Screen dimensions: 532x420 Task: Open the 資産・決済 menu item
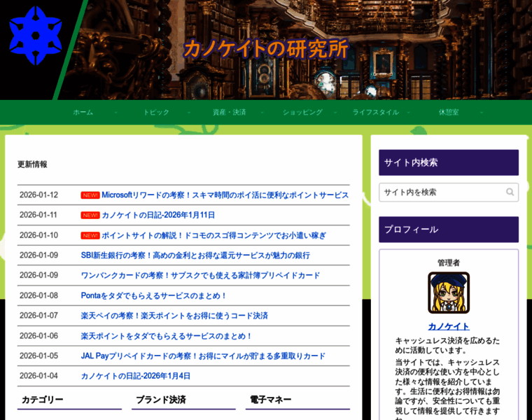230,112
